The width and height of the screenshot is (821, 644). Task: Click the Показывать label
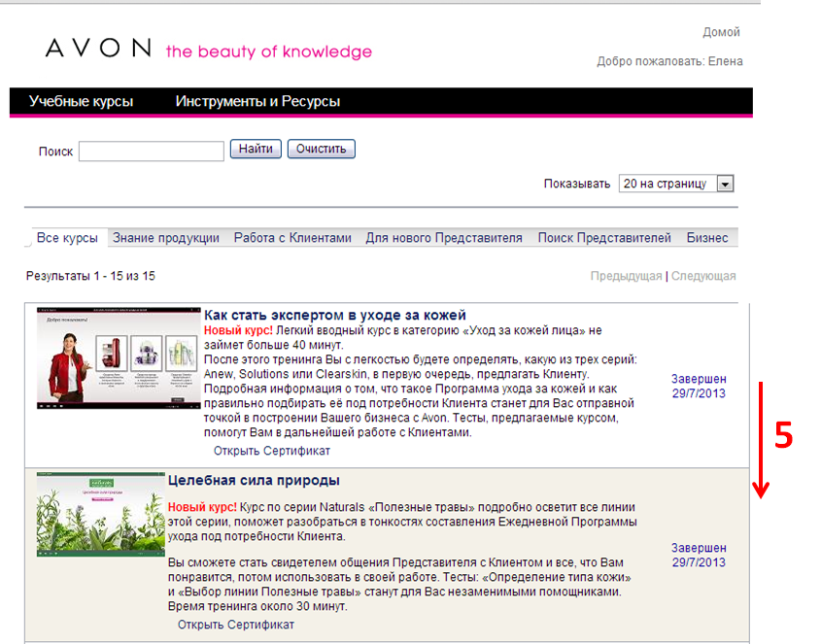pyautogui.click(x=576, y=184)
